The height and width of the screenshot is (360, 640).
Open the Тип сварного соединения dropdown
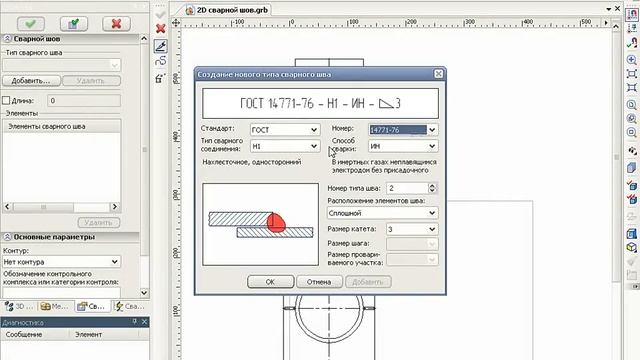point(313,146)
